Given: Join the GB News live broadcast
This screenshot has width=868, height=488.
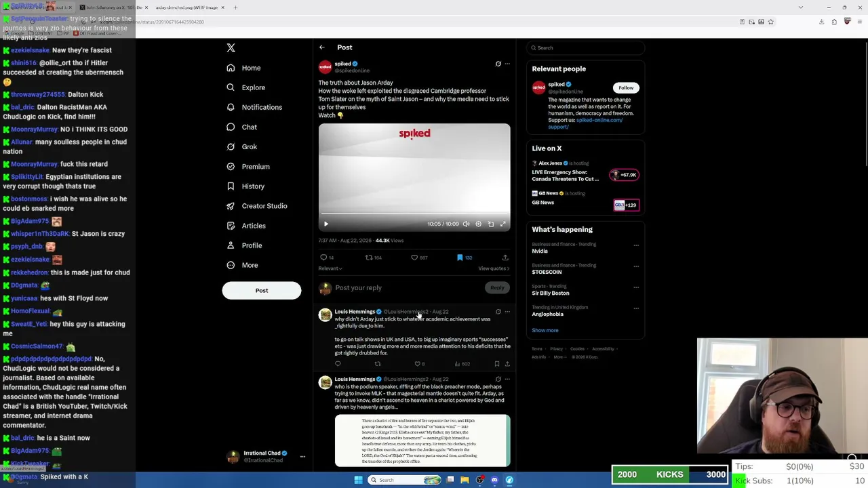Looking at the screenshot, I should (626, 205).
